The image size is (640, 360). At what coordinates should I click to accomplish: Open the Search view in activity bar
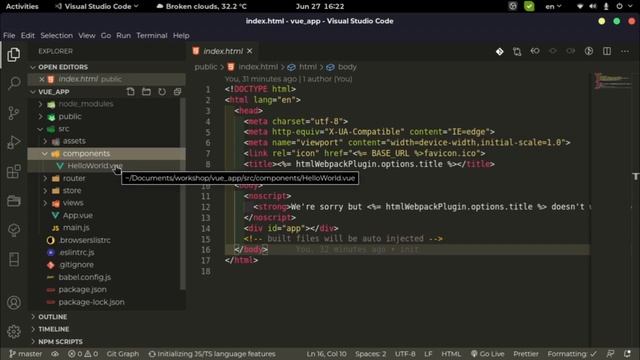click(14, 83)
